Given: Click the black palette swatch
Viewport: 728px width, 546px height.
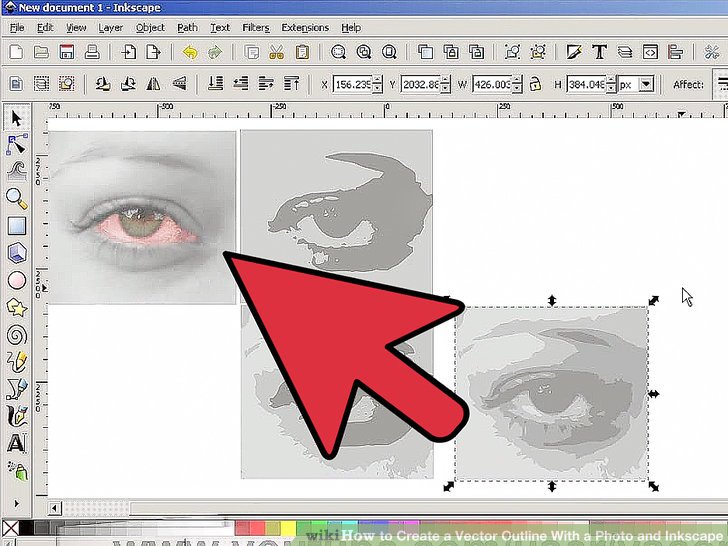Looking at the screenshot, I should pyautogui.click(x=26, y=528).
